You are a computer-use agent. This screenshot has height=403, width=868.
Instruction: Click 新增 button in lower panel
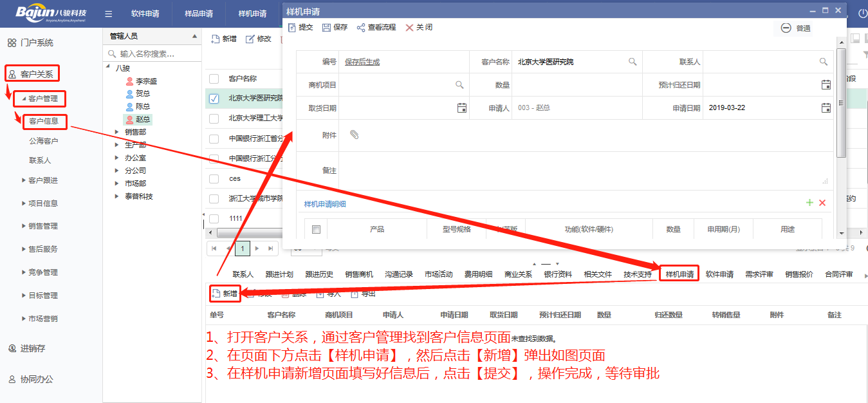(x=224, y=294)
